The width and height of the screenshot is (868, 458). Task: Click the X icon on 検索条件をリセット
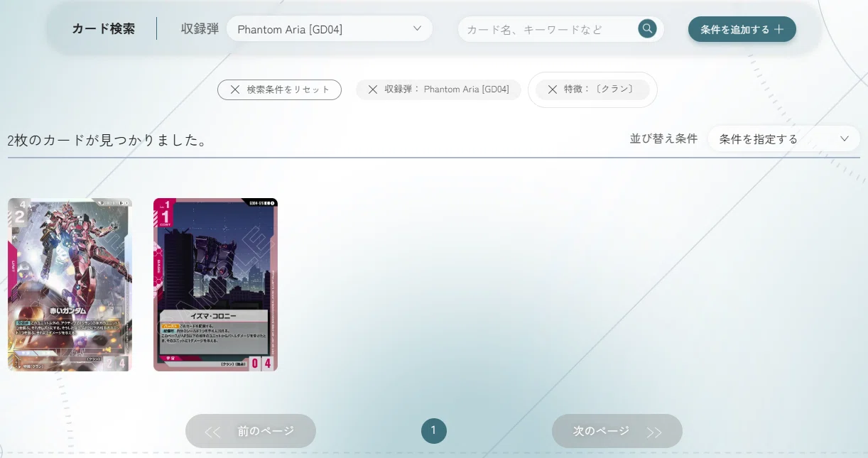click(x=234, y=89)
